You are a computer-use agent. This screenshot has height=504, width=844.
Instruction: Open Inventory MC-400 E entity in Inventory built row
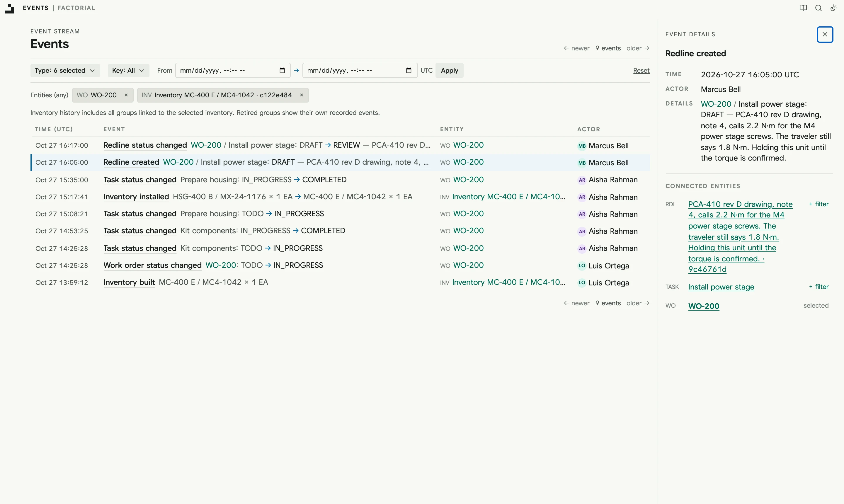(x=508, y=282)
